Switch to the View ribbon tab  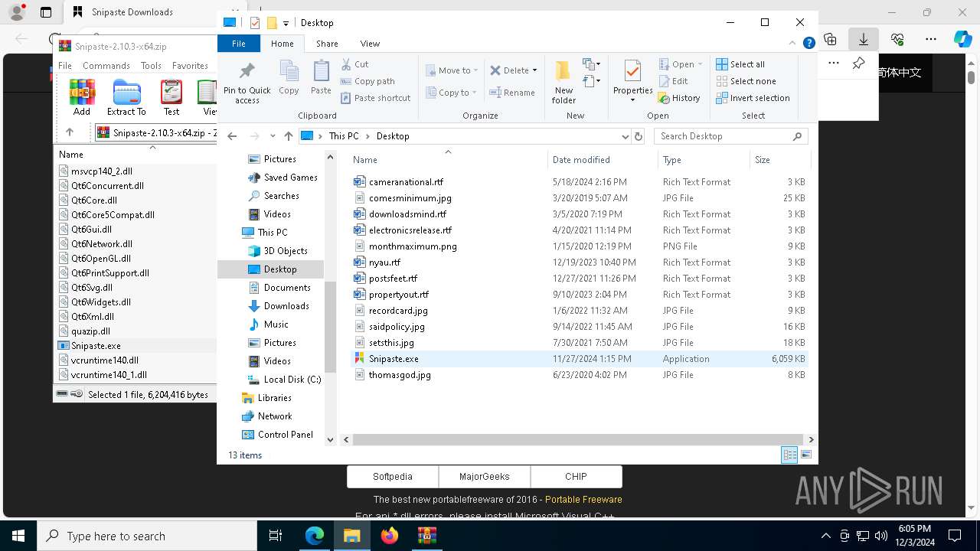370,44
